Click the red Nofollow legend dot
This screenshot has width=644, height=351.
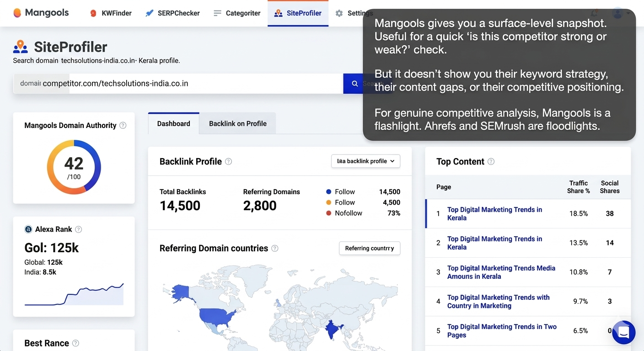(328, 213)
